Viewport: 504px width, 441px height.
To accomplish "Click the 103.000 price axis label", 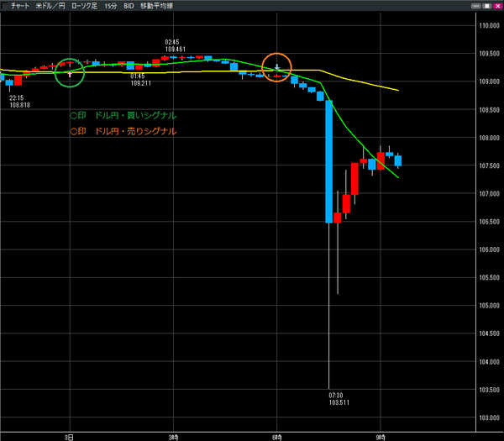I will click(x=489, y=417).
